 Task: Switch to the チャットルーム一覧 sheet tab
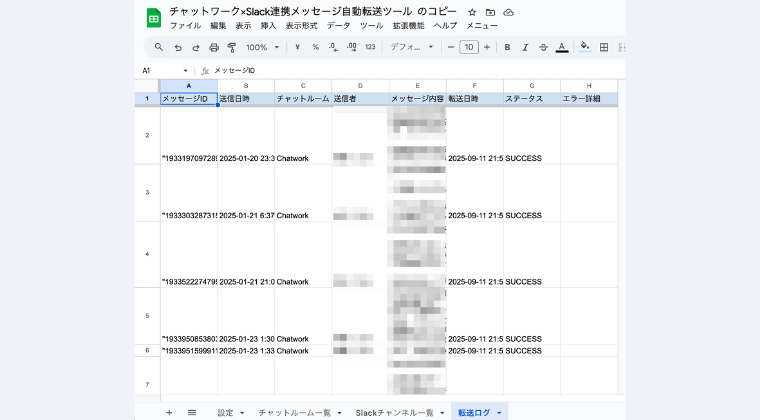pos(295,413)
